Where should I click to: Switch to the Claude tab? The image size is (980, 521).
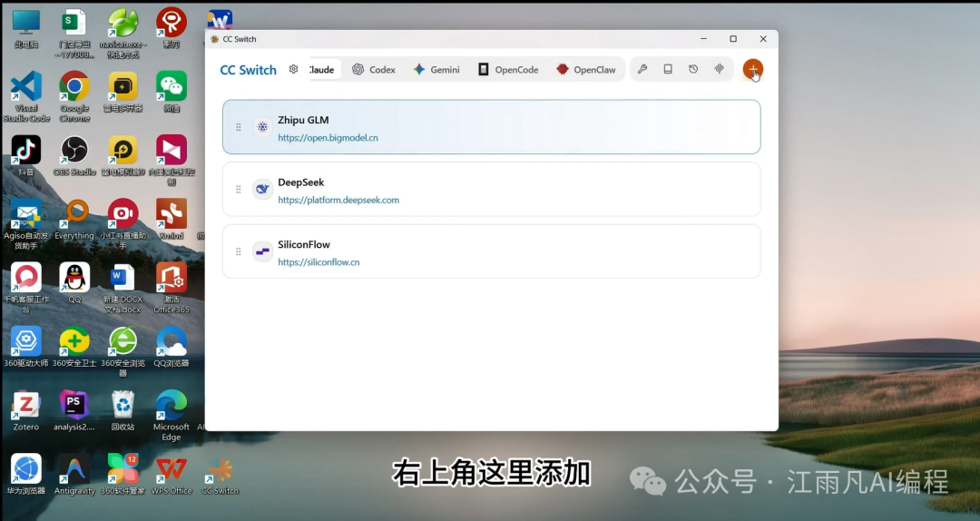[325, 69]
